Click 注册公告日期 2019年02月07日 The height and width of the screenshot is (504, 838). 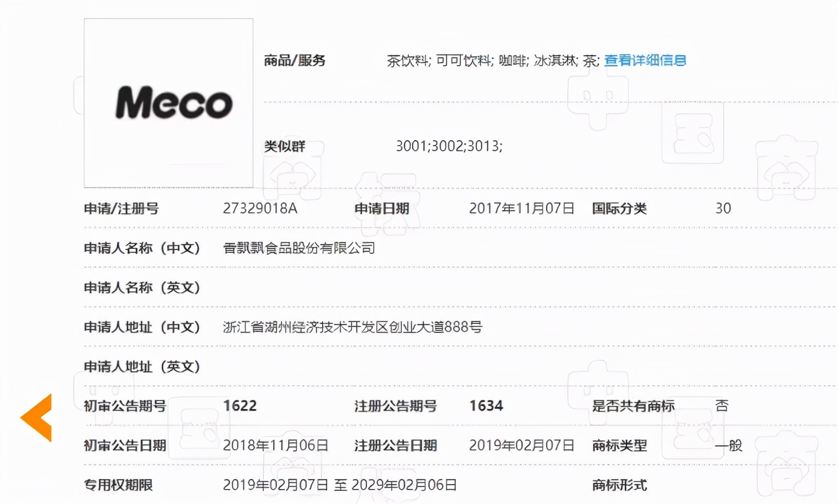tap(522, 446)
